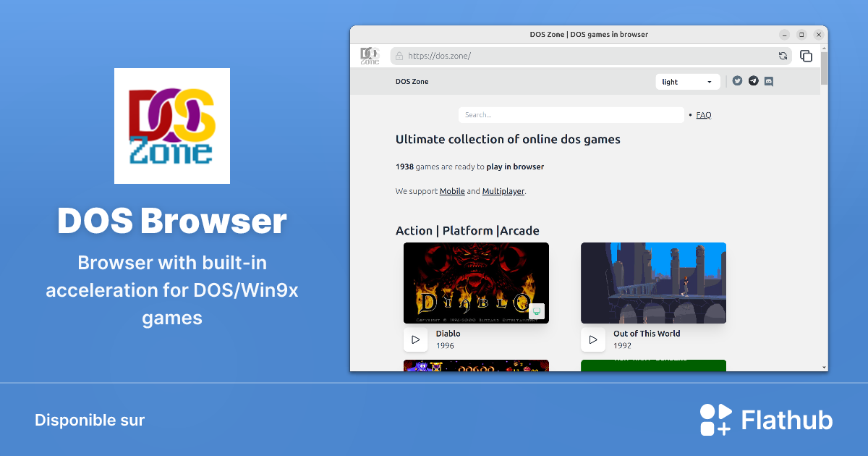Play Out of This World 1992
This screenshot has height=456, width=868.
(x=592, y=339)
